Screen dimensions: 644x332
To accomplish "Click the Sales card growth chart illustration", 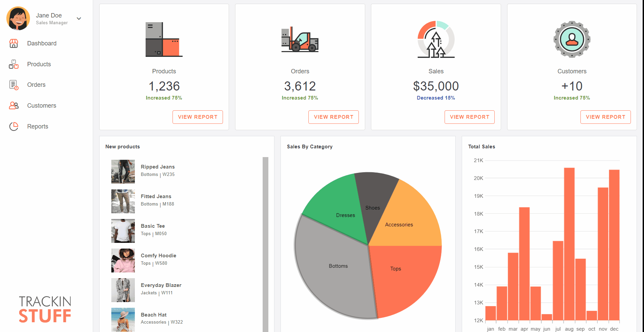I will (436, 39).
